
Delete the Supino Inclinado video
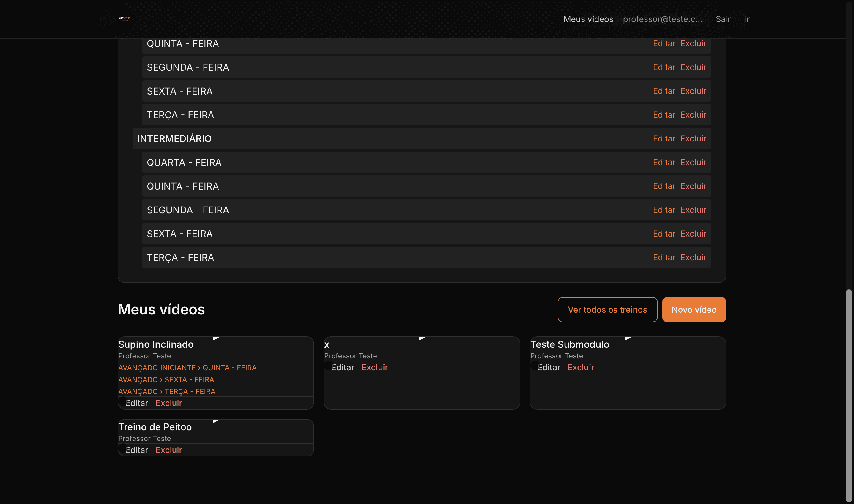(x=169, y=403)
